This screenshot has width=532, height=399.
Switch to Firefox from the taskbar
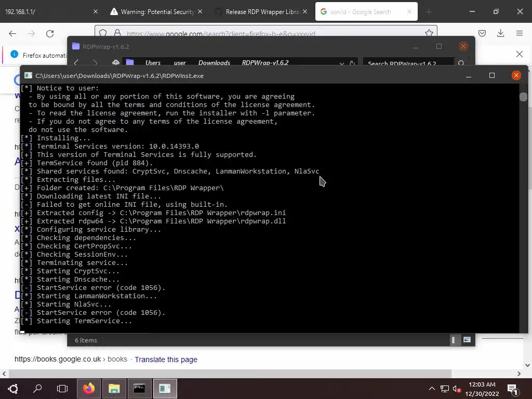pos(89,389)
